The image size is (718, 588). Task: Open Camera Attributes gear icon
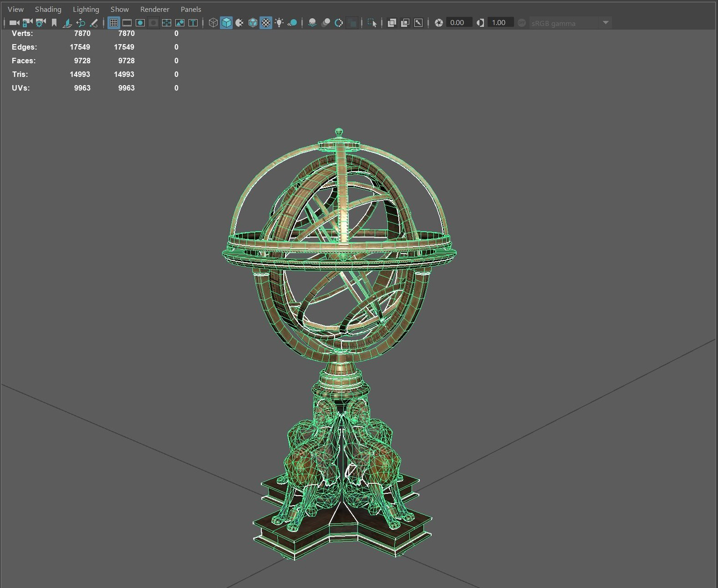41,23
